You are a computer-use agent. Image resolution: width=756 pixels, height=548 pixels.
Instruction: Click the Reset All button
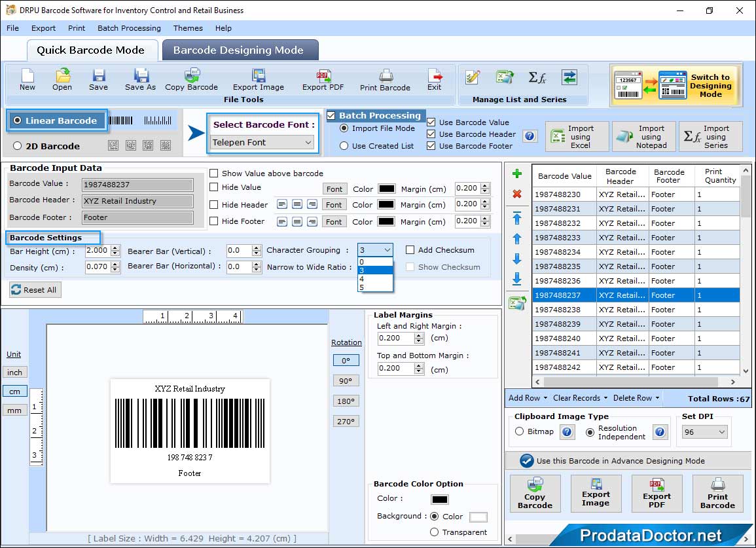[x=35, y=289]
